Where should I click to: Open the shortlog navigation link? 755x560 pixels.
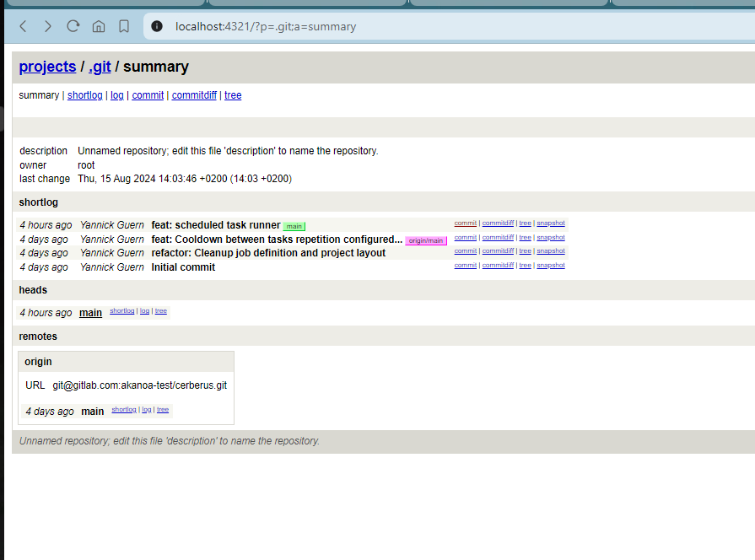tap(84, 95)
